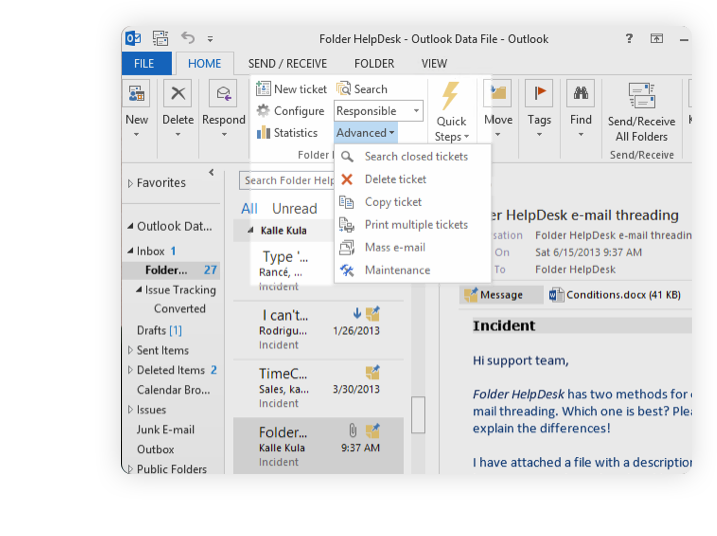This screenshot has height=536, width=717.
Task: Click the Tags flag icon
Action: pos(539,93)
